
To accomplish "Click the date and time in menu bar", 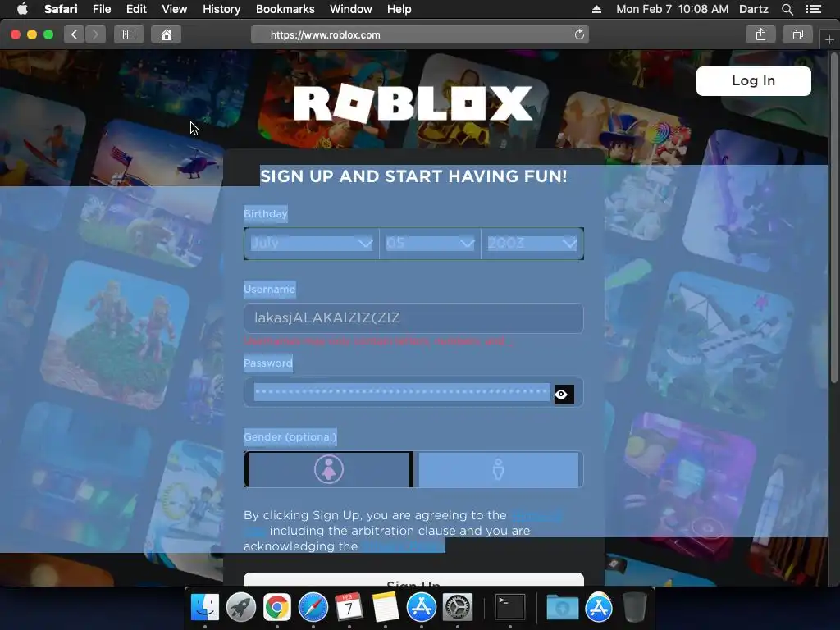I will pos(672,9).
